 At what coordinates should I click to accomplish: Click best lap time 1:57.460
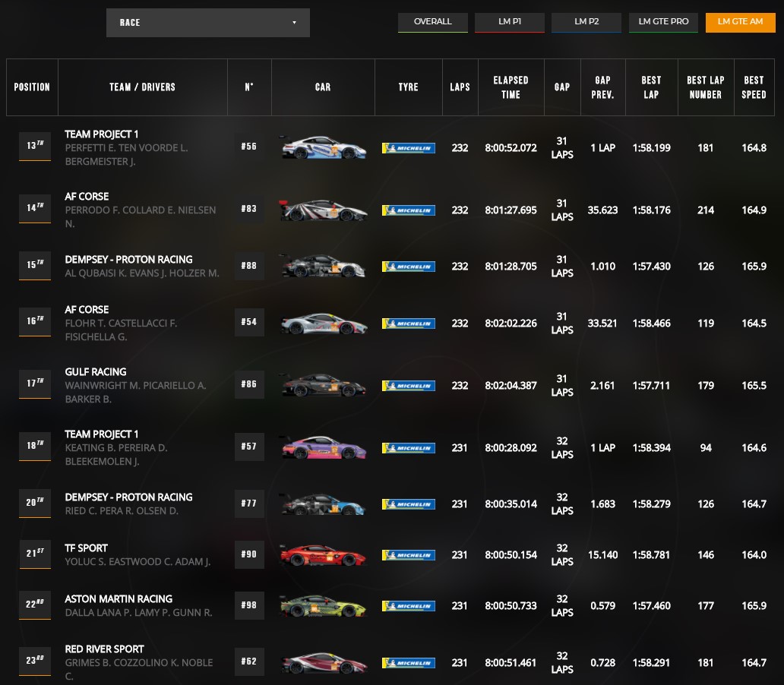[x=652, y=606]
